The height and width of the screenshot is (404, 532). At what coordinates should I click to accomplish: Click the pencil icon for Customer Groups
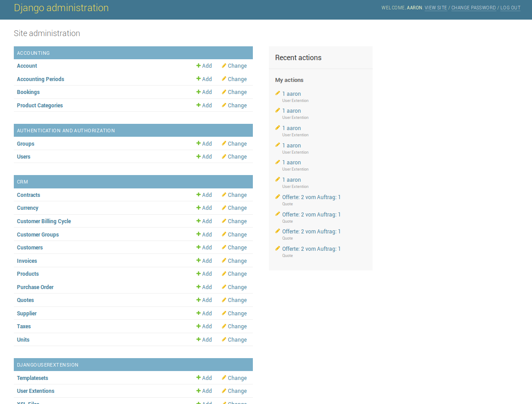(x=224, y=234)
